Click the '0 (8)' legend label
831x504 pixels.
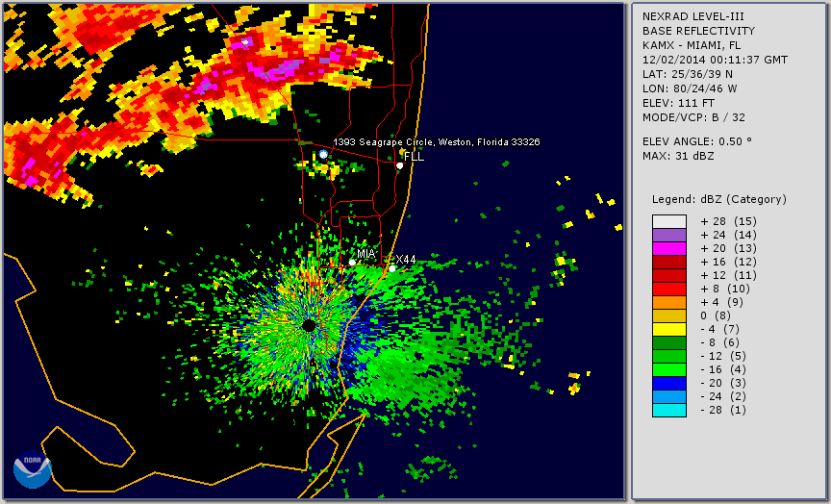tap(716, 315)
